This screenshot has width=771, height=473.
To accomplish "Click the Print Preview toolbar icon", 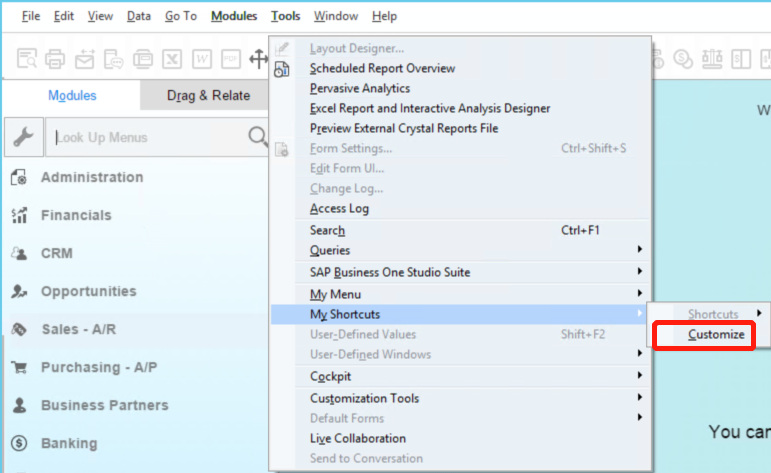I will pyautogui.click(x=27, y=59).
